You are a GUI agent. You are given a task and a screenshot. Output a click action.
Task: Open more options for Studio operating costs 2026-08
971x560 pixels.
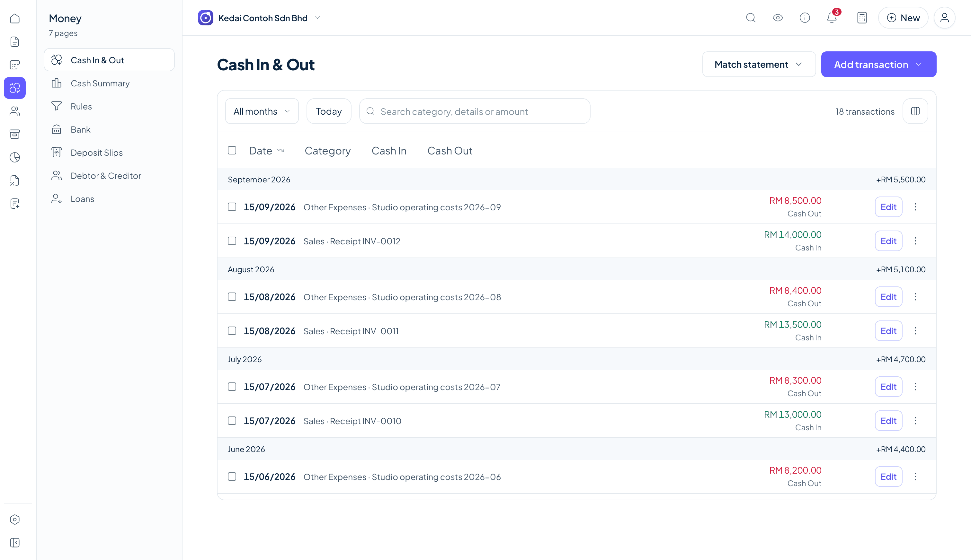(915, 297)
